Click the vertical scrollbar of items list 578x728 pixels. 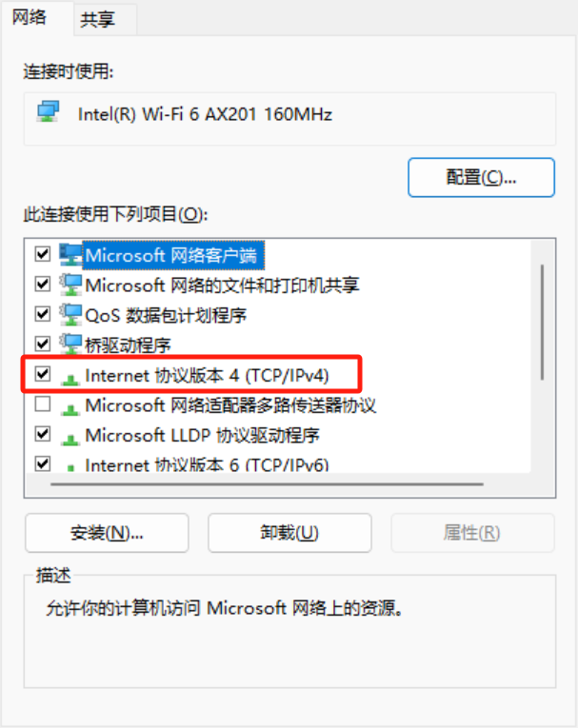tap(542, 323)
